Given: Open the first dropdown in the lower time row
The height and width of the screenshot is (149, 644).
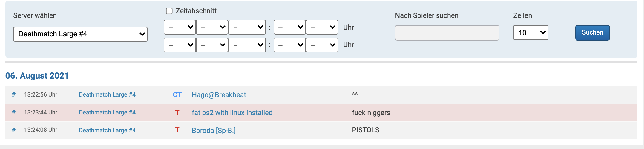Looking at the screenshot, I should coord(180,45).
